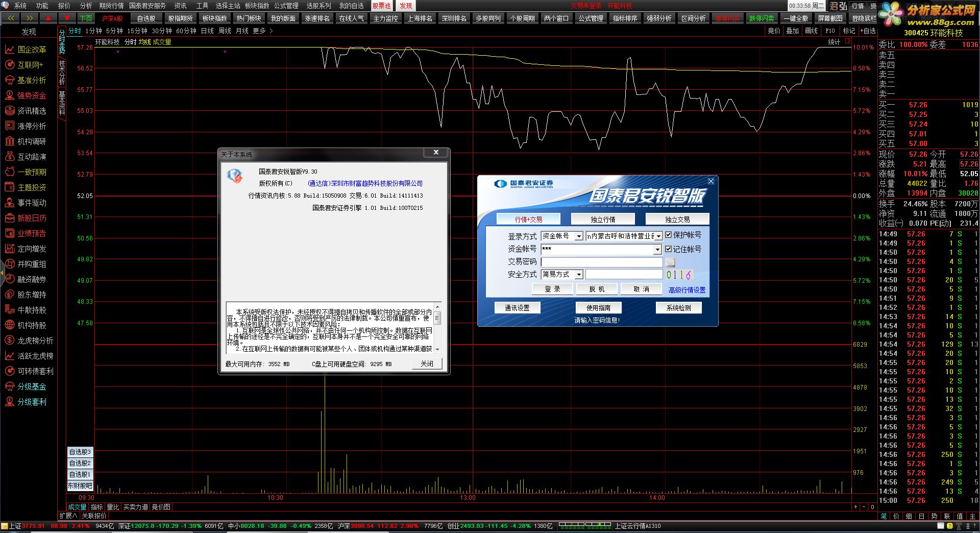Open 强势资金 in the sidebar
Screen dimensions: 980x533
click(26, 95)
